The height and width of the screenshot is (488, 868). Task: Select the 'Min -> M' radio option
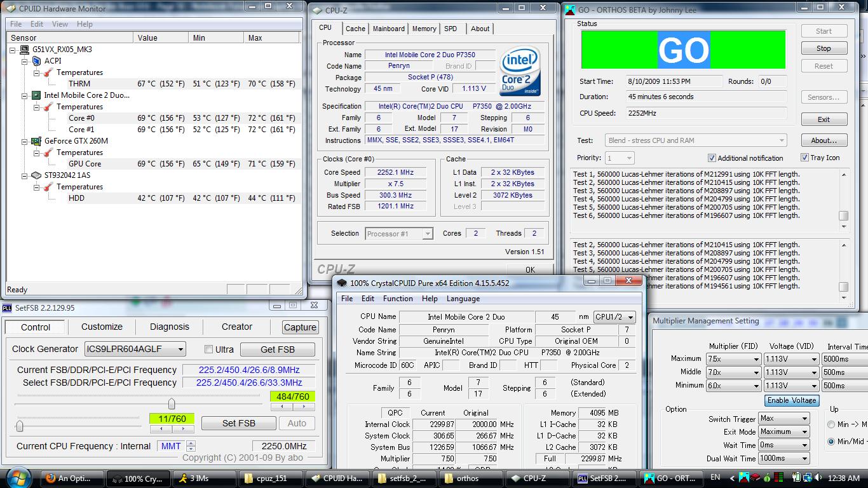831,424
